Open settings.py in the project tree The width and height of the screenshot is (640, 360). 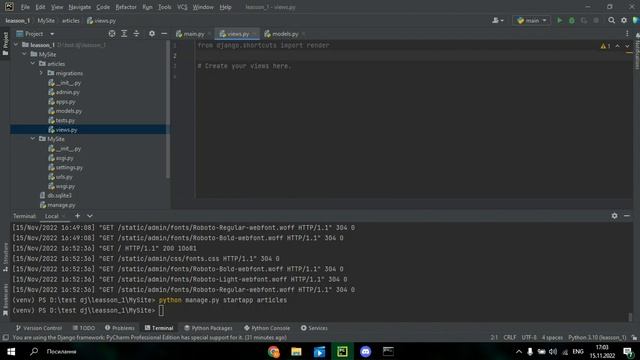click(69, 167)
